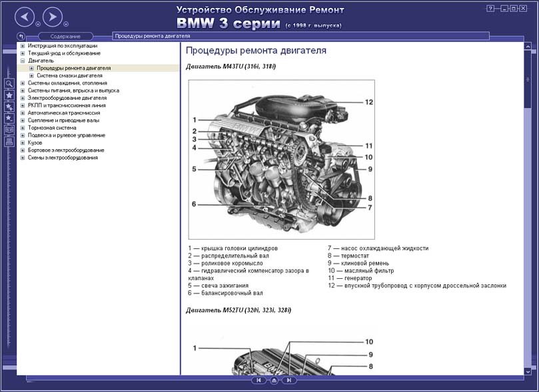Open Подвеска и рулевое управление chapter
This screenshot has width=539, height=392.
[67, 135]
